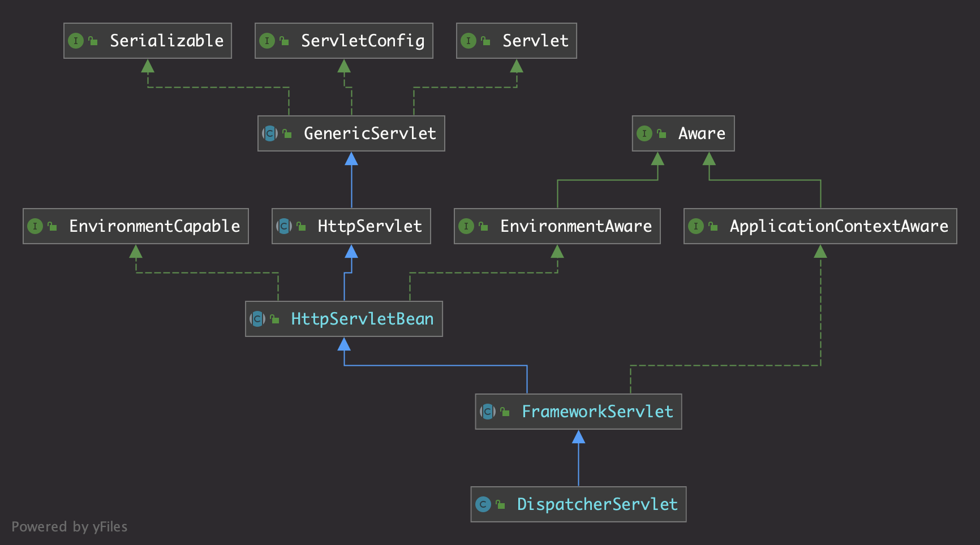This screenshot has height=545, width=980.
Task: Click the interface icon beside ServletConfig
Action: pos(267,41)
